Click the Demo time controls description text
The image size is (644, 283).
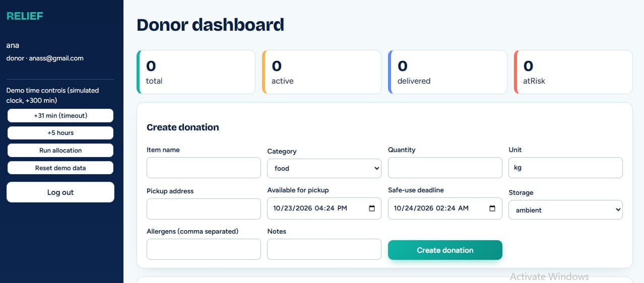pyautogui.click(x=52, y=95)
